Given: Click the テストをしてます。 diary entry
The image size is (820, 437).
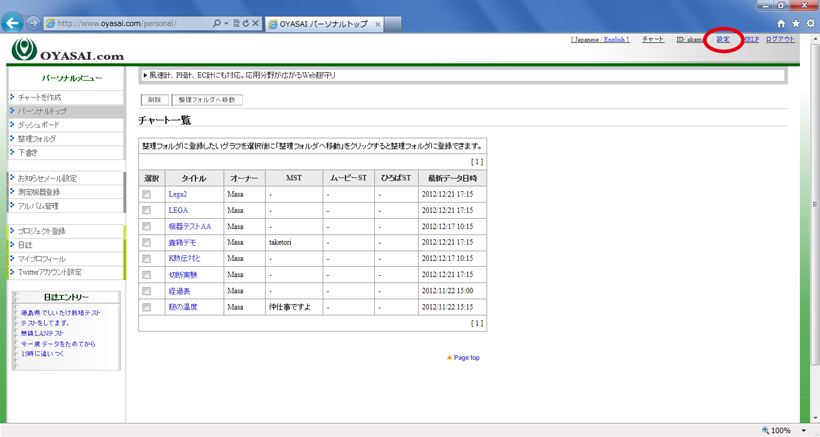Looking at the screenshot, I should click(45, 323).
